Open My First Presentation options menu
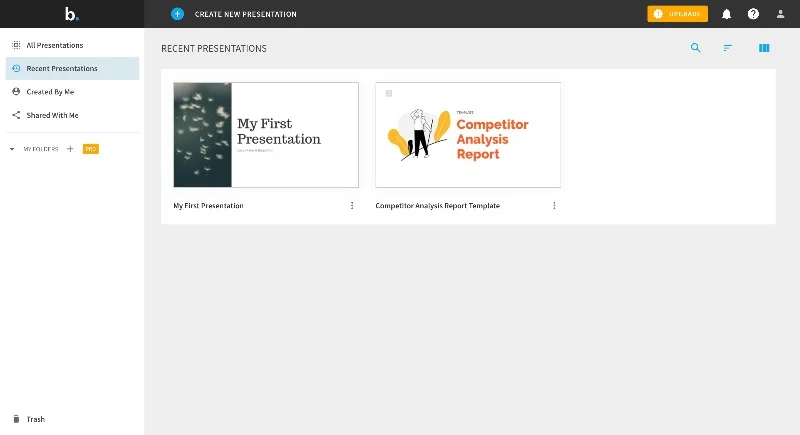Screen dimensions: 800x435 pyautogui.click(x=352, y=206)
